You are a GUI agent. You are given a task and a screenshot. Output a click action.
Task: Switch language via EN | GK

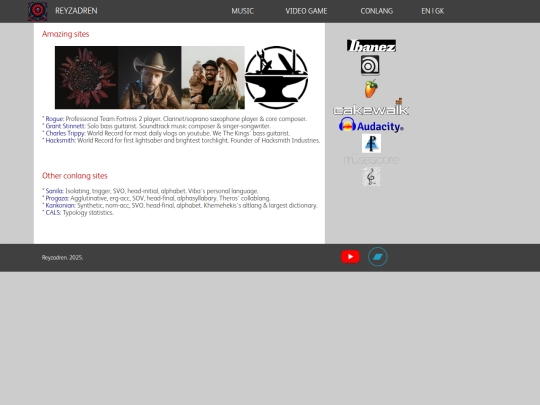tap(433, 11)
